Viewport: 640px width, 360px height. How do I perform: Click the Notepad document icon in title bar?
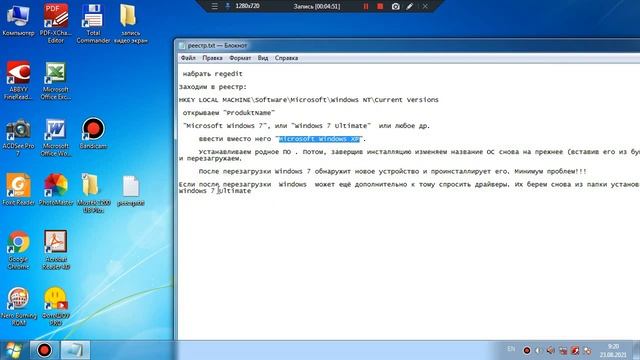pyautogui.click(x=182, y=45)
